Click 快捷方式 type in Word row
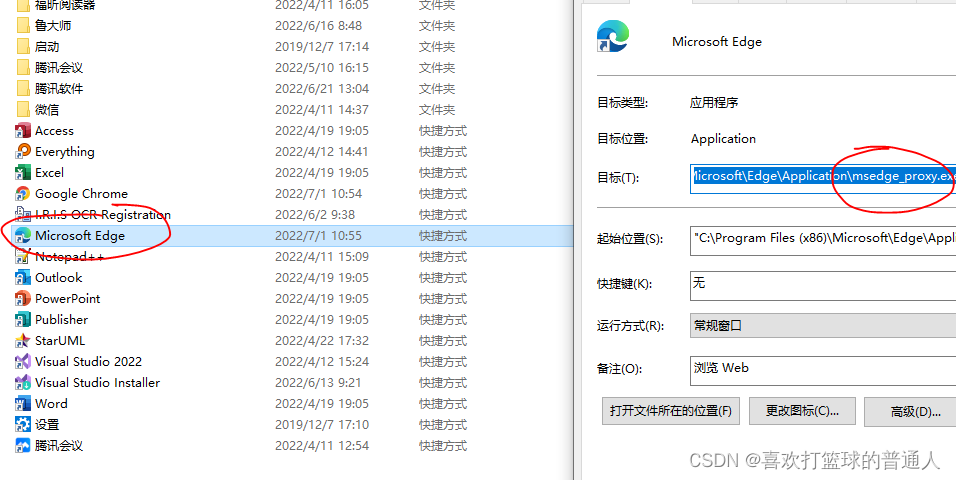Viewport: 956px width, 480px height. (x=443, y=403)
